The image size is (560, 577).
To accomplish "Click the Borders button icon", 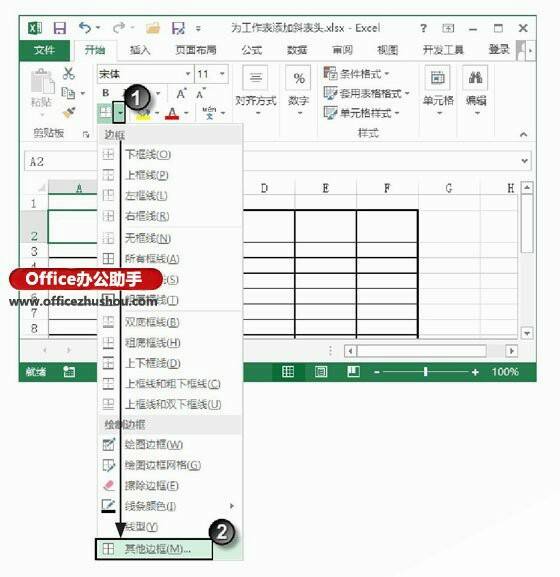I will coord(105,113).
